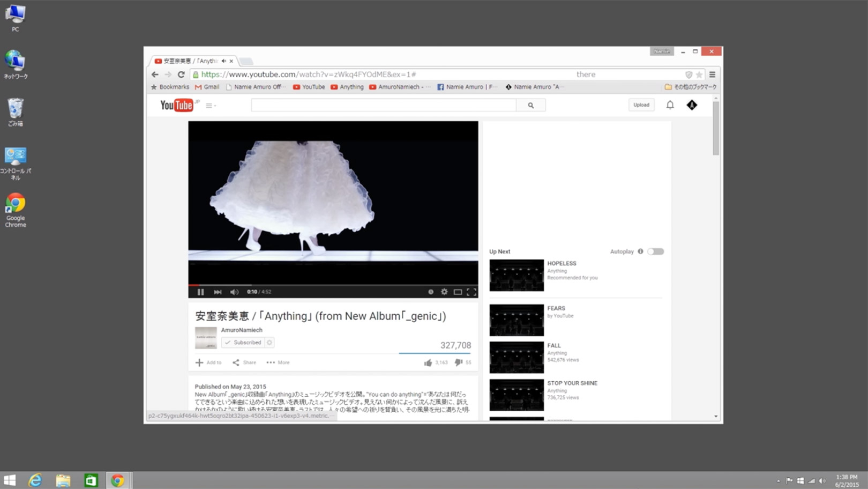Toggle the Autoplay switch
Screen dimensions: 868x489
click(x=655, y=251)
